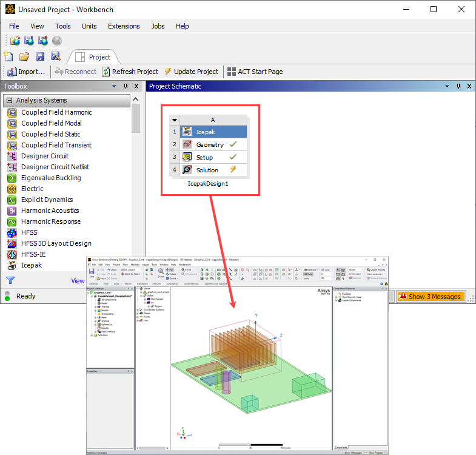Select the Solution cell icon
This screenshot has height=455, width=476.
click(x=187, y=170)
